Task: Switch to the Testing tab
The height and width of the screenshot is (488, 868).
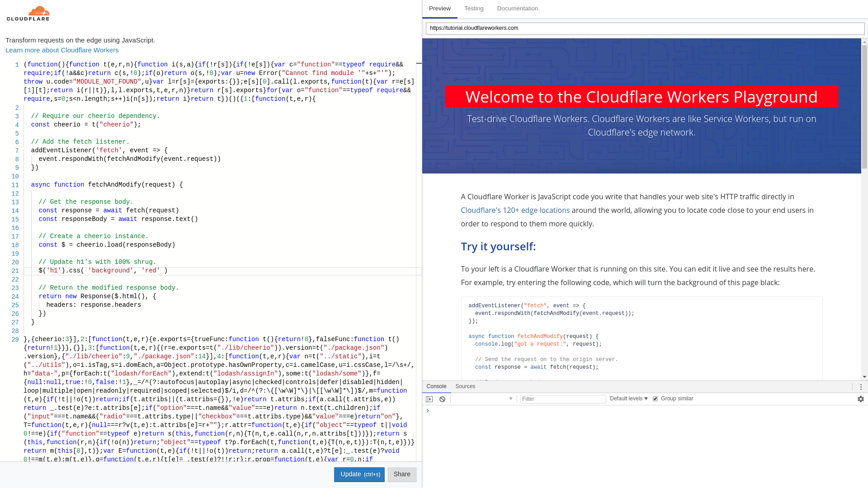Action: coord(474,9)
